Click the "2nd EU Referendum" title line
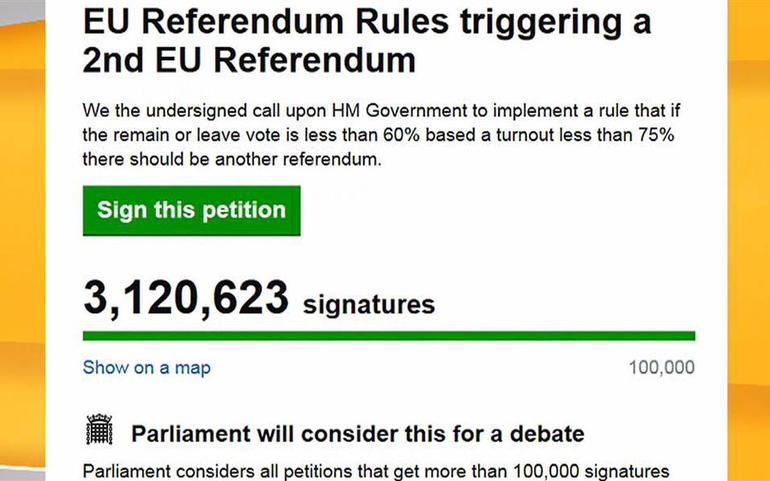Image resolution: width=770 pixels, height=481 pixels. coord(248,60)
